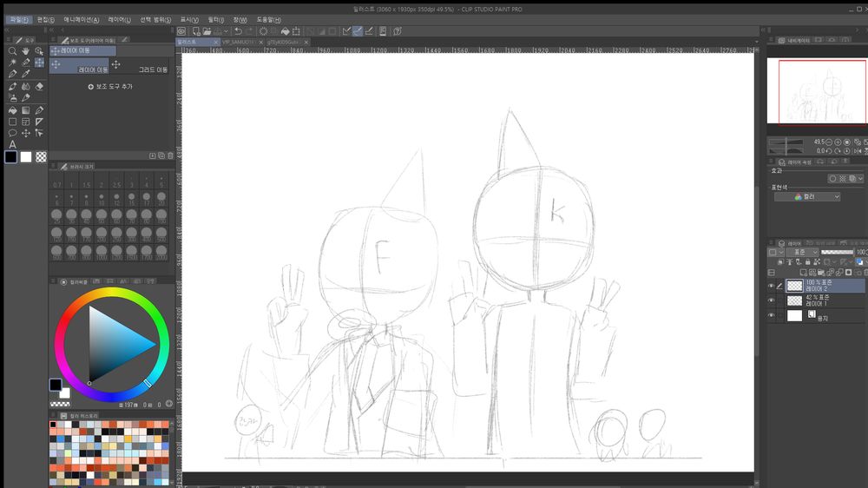Open the 표현색 컬러 dropdown
The height and width of the screenshot is (488, 868).
(x=806, y=197)
